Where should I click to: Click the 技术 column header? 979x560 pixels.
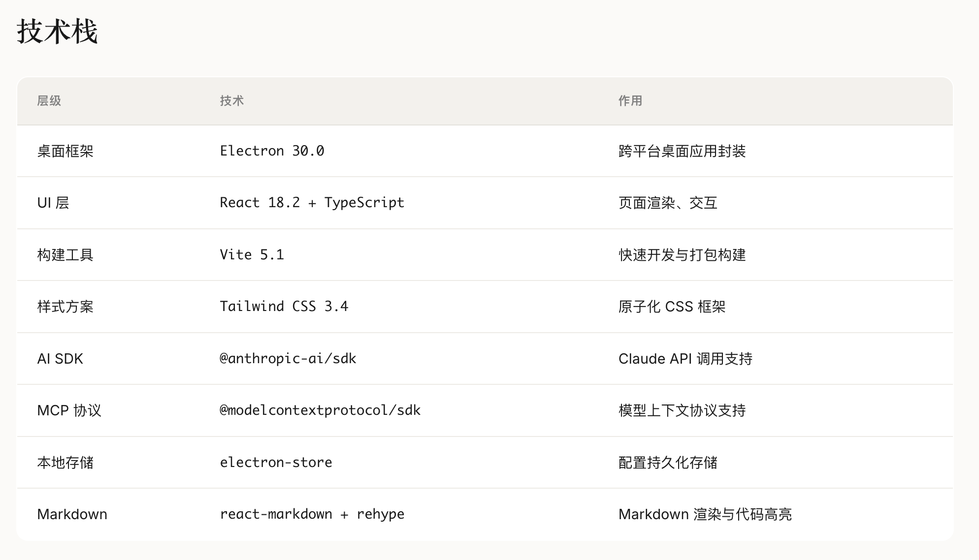coord(232,101)
